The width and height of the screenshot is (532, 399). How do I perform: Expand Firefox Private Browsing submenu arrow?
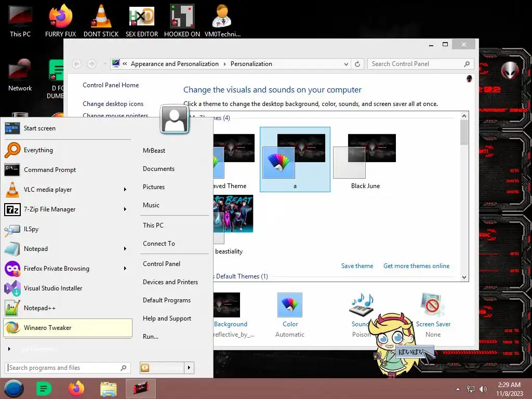[125, 269]
